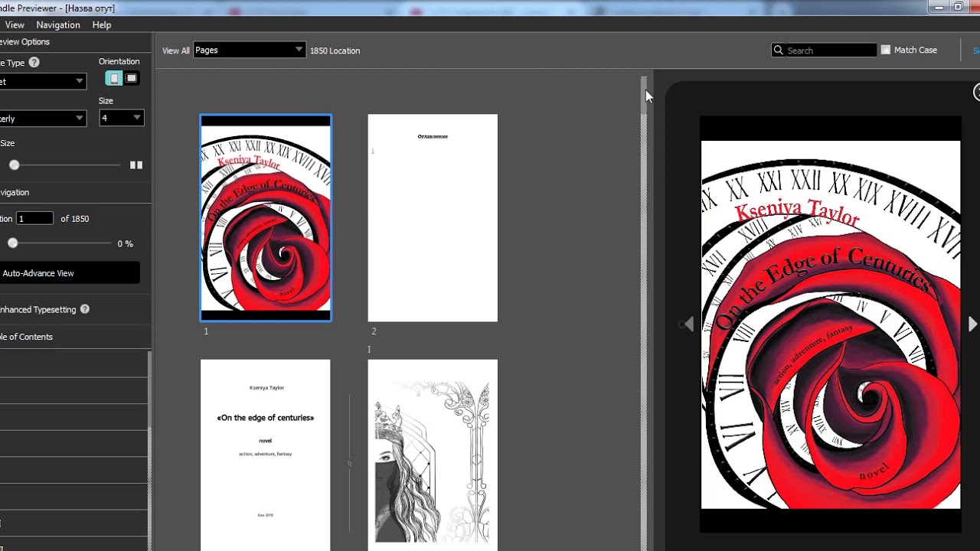Open the Device Type help icon
Screen dimensions: 980x551
point(34,63)
